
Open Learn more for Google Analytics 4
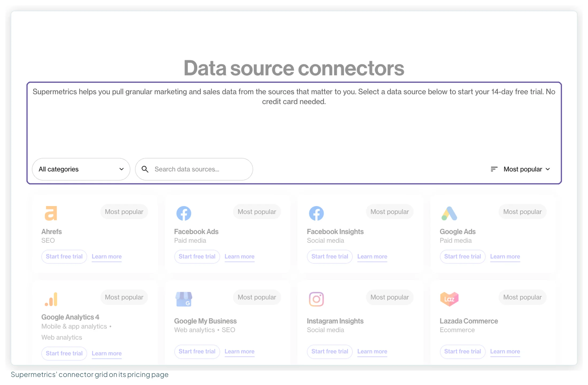click(107, 353)
